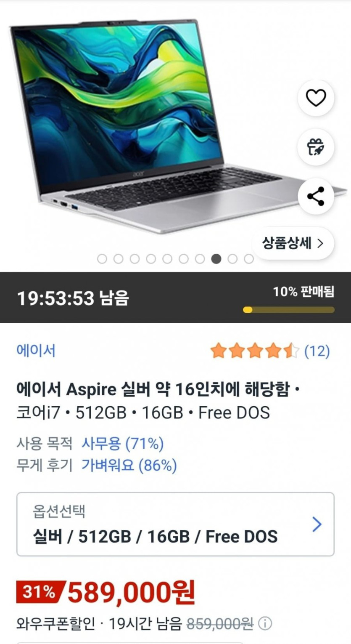The width and height of the screenshot is (351, 644).
Task: Open the 에이서 brand link
Action: pyautogui.click(x=36, y=351)
